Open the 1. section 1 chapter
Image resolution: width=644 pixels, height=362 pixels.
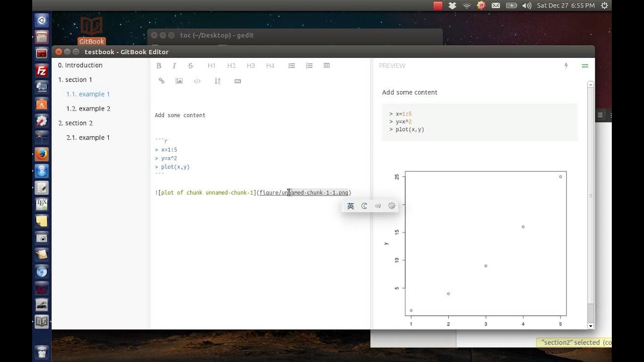(75, 80)
